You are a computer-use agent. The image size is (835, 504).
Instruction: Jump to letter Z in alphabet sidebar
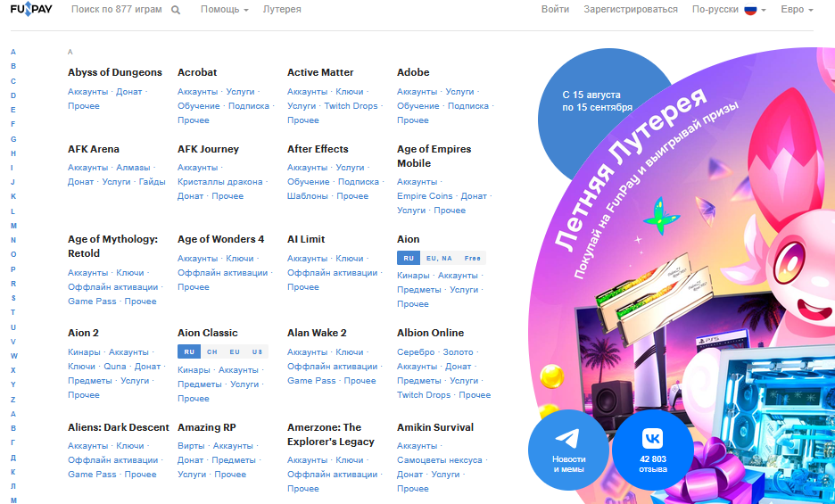click(13, 400)
